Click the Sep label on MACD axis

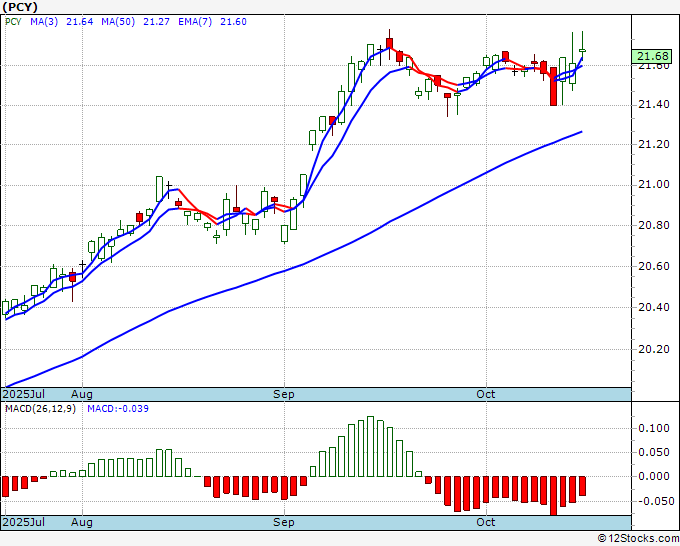click(284, 522)
